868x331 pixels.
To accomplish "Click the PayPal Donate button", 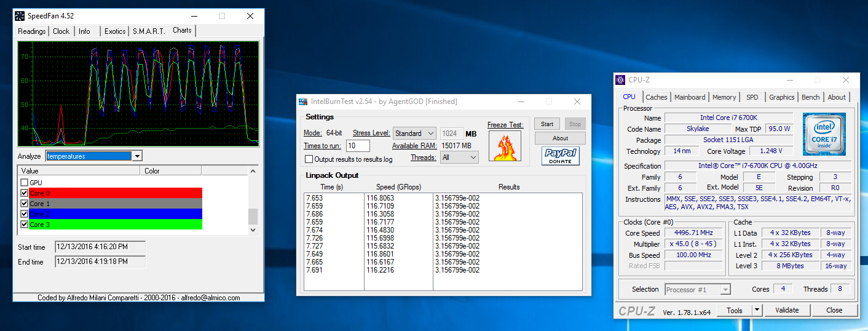I will pos(561,156).
